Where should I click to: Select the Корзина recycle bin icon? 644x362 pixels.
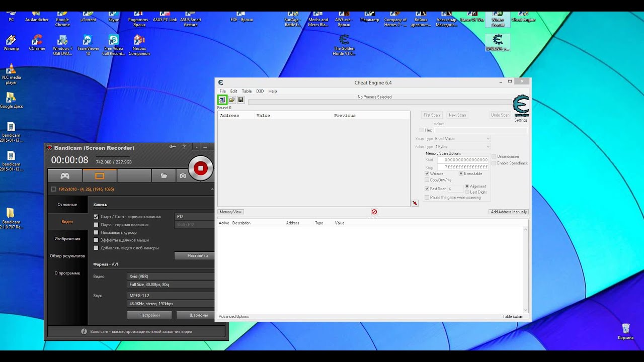click(626, 332)
